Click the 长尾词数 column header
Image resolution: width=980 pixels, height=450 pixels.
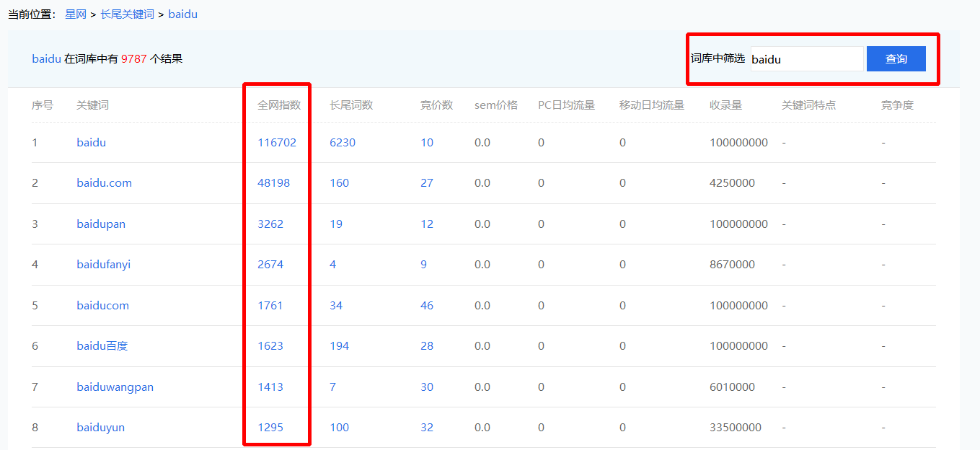point(351,105)
